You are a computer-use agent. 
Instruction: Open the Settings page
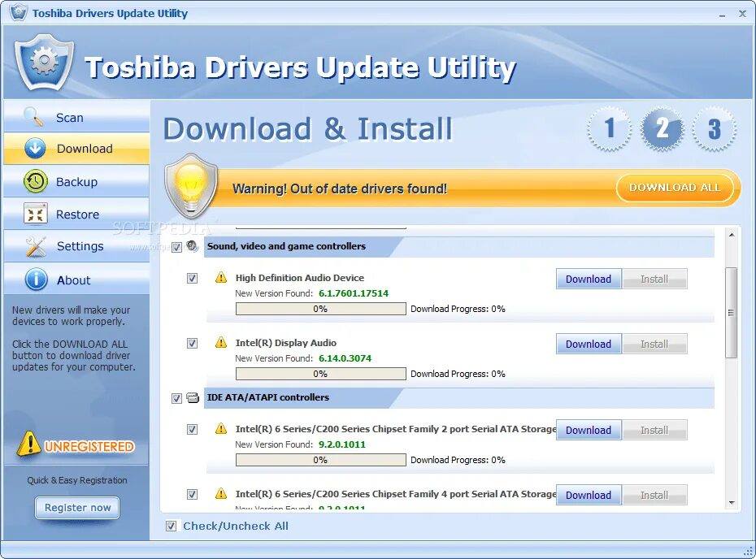[76, 246]
